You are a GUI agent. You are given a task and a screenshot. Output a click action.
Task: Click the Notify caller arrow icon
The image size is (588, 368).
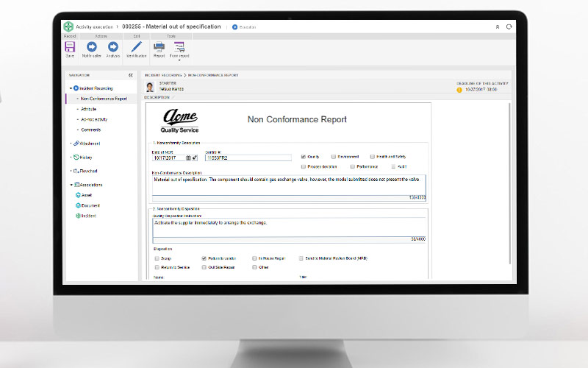coord(92,46)
